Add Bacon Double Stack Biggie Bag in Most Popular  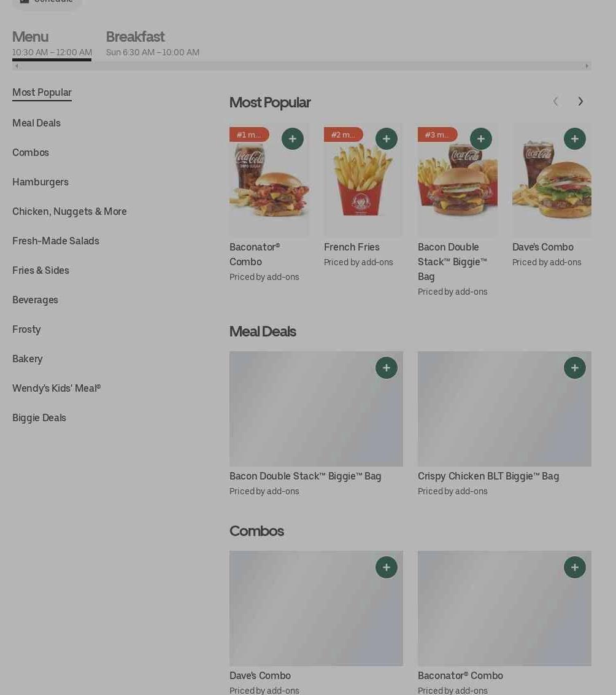(x=480, y=139)
